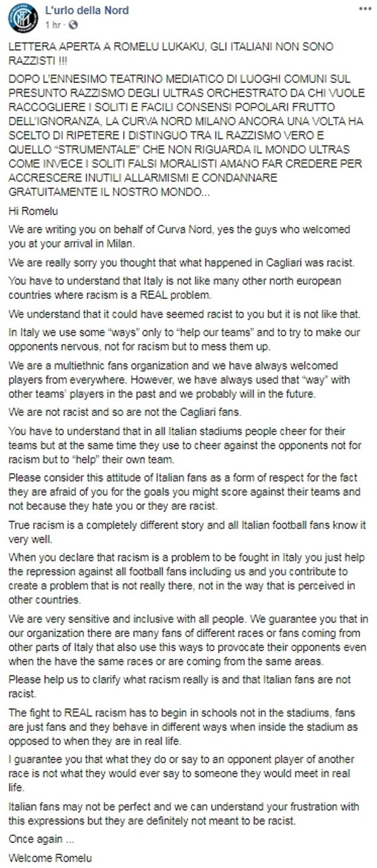Open the L'urlo della Nord page name link
377x868 pixels.
coord(86,10)
